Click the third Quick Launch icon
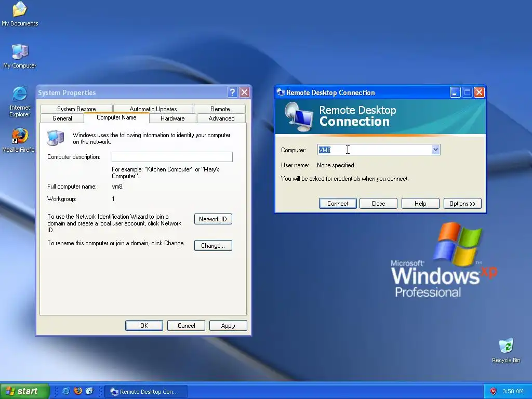Image resolution: width=532 pixels, height=399 pixels. (x=89, y=391)
